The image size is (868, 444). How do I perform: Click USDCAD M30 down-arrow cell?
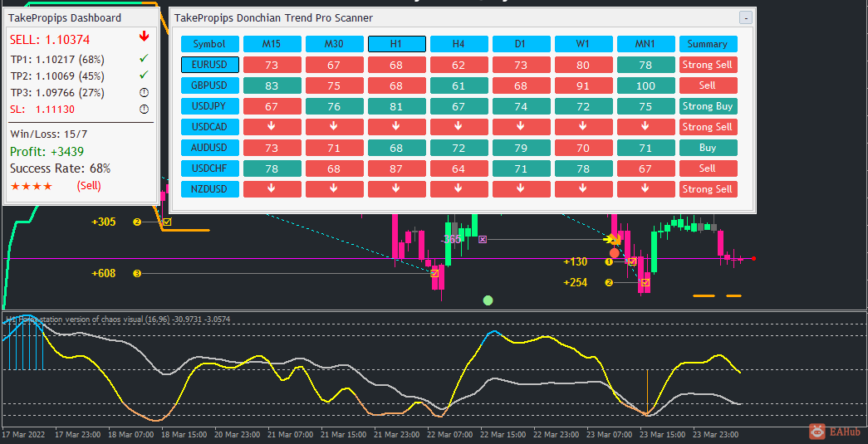pos(335,127)
